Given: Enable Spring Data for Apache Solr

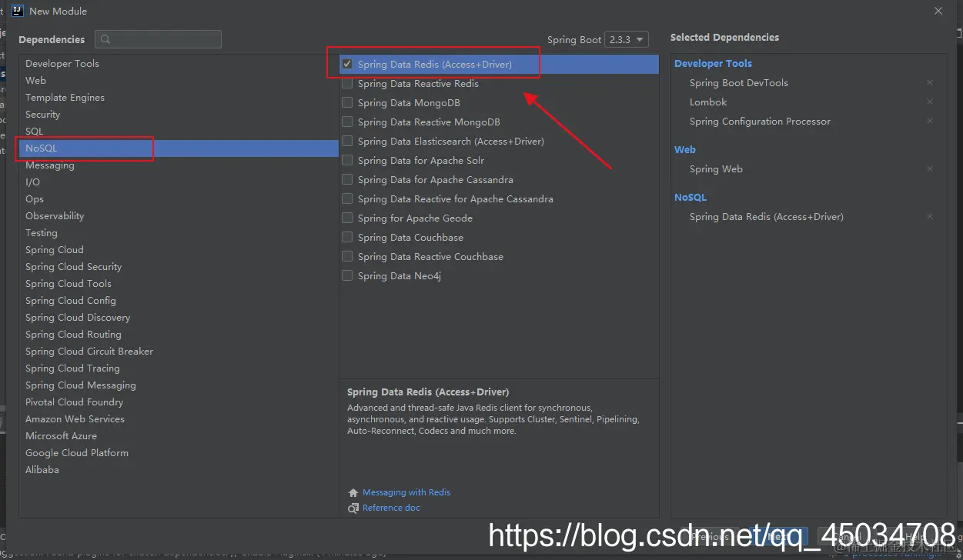Looking at the screenshot, I should pos(347,160).
